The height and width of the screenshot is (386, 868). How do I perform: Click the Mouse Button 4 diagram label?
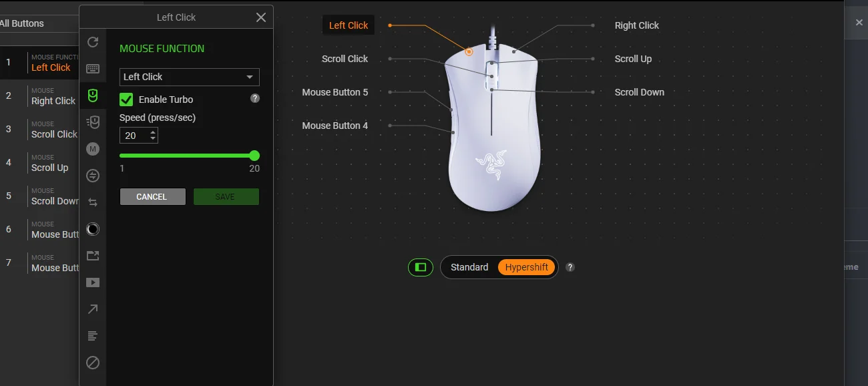(335, 126)
